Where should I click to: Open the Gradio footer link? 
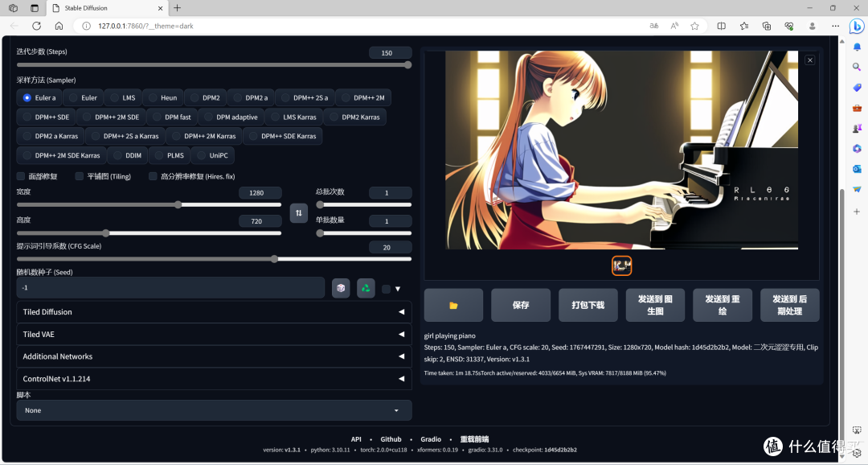click(x=431, y=439)
